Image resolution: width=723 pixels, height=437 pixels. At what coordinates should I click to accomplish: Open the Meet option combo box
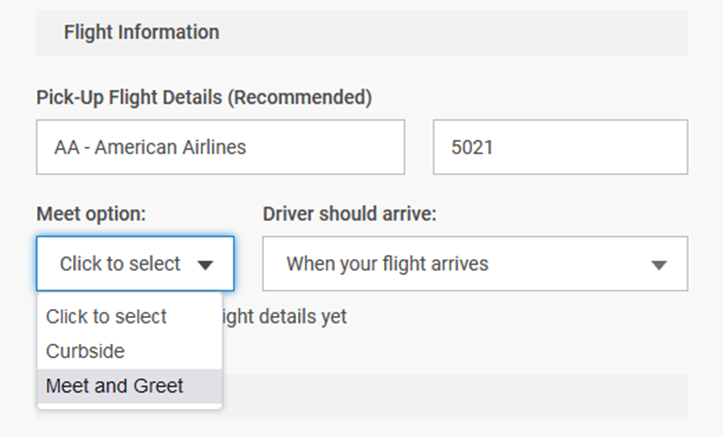[135, 264]
